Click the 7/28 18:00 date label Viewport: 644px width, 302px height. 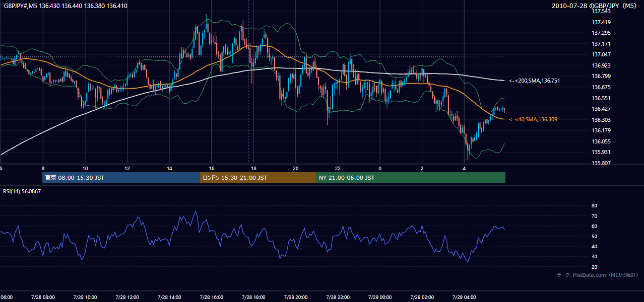click(253, 297)
